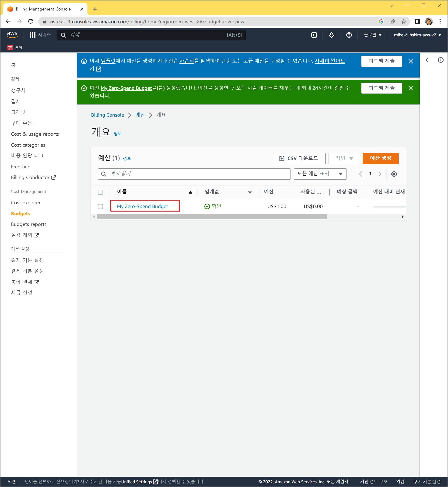Open table preferences gear icon
The image size is (448, 487).
394,174
